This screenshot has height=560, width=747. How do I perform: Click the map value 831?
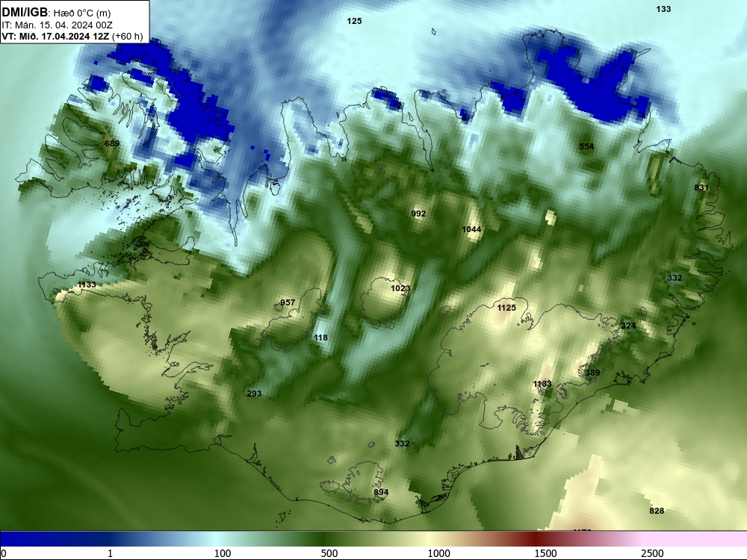tap(701, 187)
